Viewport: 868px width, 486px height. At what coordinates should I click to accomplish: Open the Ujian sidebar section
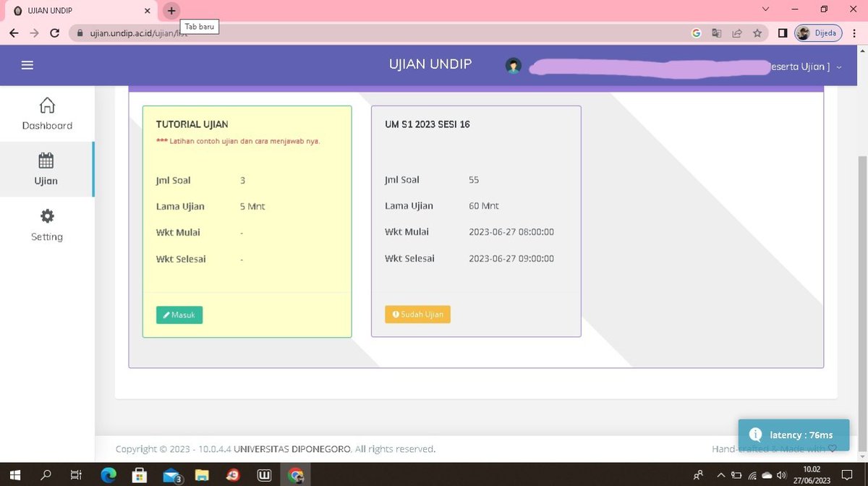pyautogui.click(x=46, y=169)
